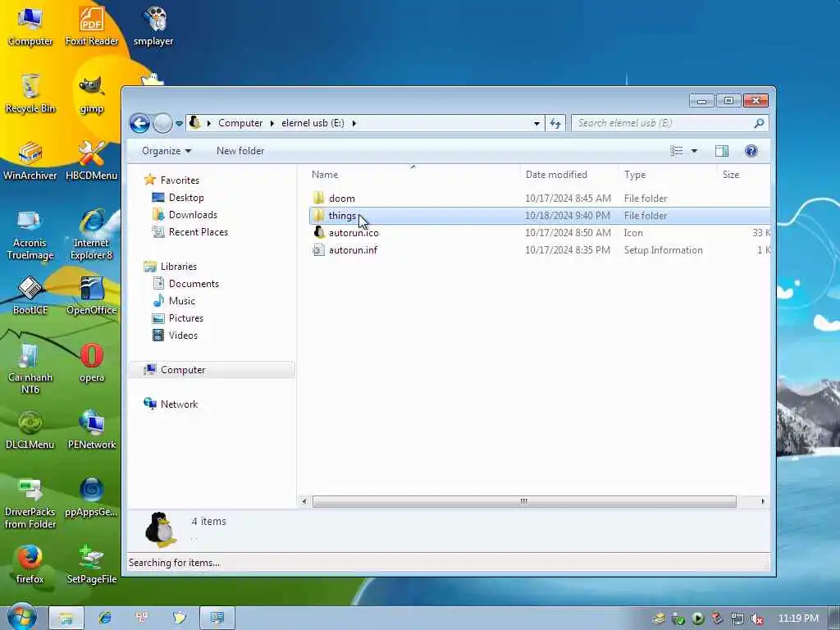840x630 pixels.
Task: Select Network in navigation pane
Action: tap(179, 404)
